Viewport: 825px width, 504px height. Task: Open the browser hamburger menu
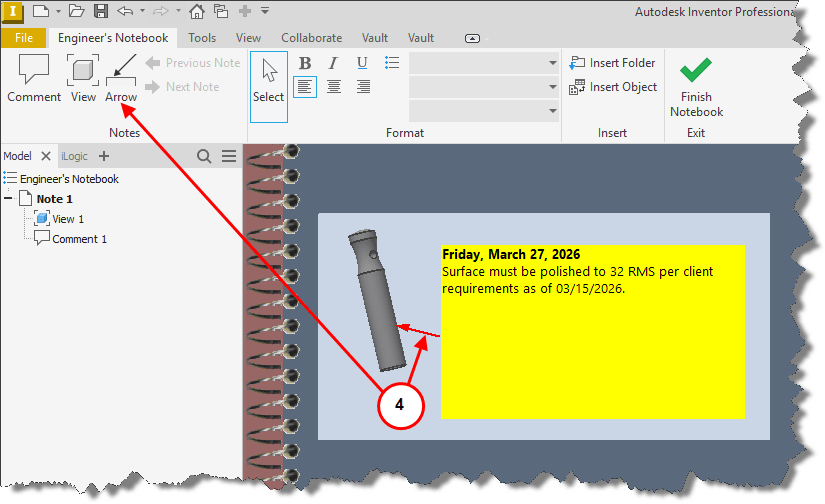tap(229, 156)
